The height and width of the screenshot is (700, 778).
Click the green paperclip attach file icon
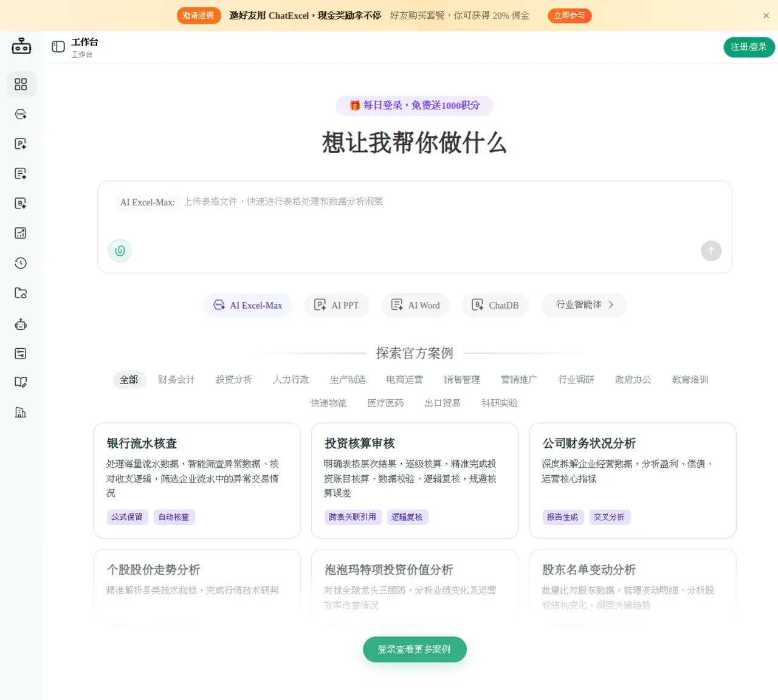tap(120, 250)
